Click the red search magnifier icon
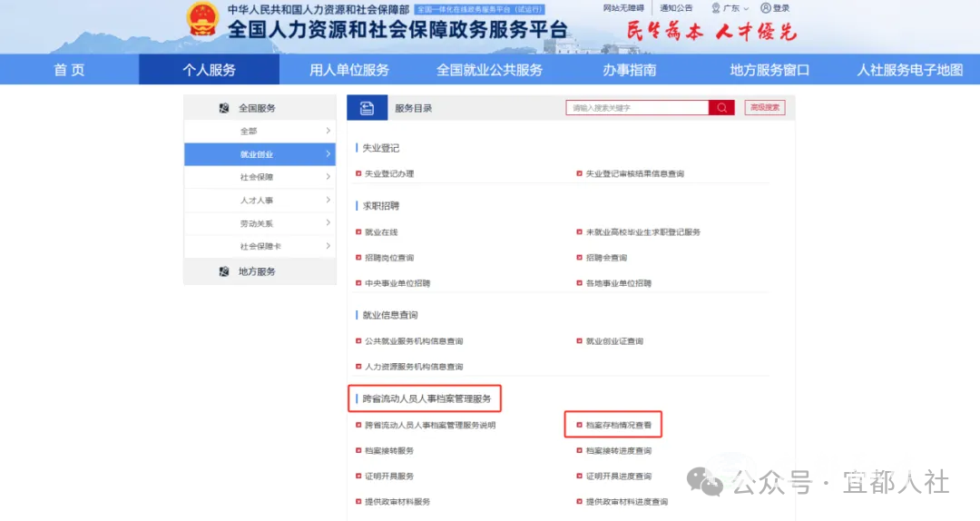The height and width of the screenshot is (521, 980). point(721,108)
